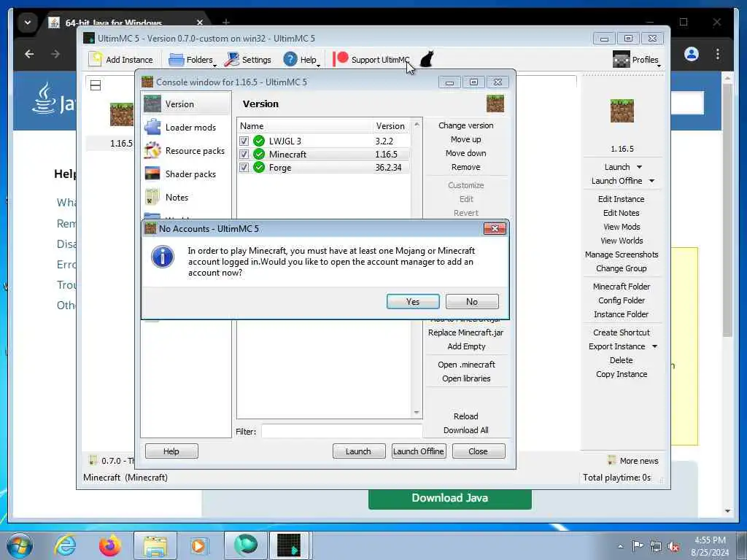Open UltimMC Settings
The width and height of the screenshot is (747, 560).
248,60
